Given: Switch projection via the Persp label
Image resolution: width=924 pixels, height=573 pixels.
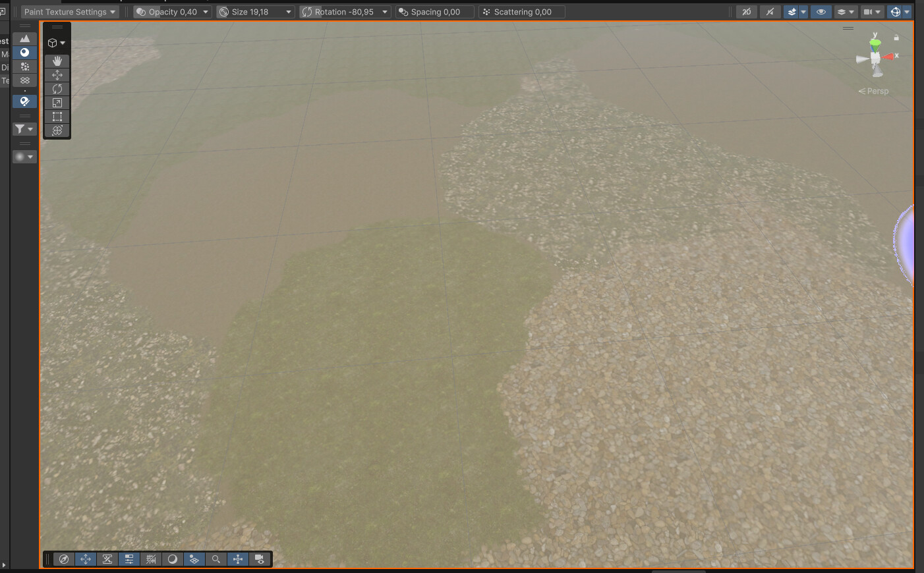Looking at the screenshot, I should [877, 91].
